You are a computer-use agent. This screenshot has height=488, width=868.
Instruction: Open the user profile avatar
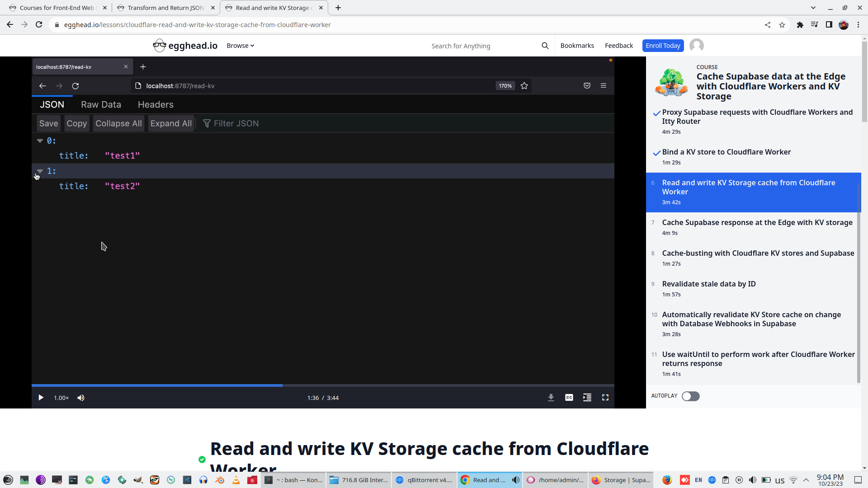(696, 46)
